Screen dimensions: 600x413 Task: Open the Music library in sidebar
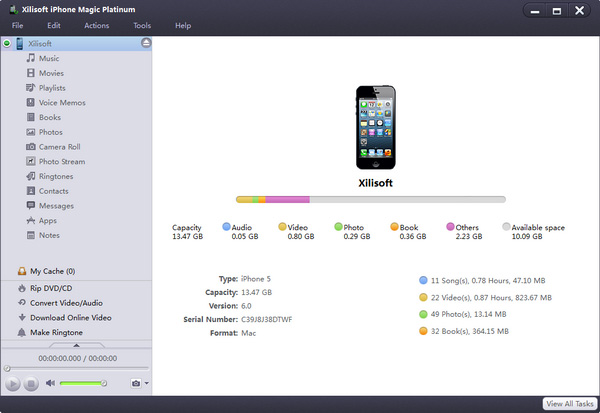pos(47,59)
